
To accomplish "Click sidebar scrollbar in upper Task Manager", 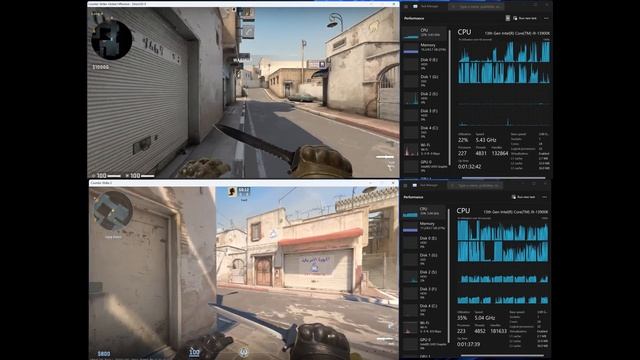I will [x=450, y=97].
